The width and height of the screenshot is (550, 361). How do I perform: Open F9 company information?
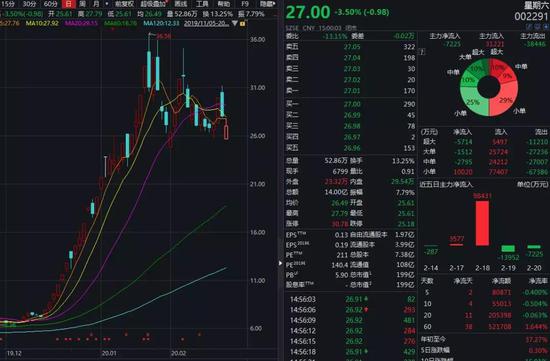point(245,4)
